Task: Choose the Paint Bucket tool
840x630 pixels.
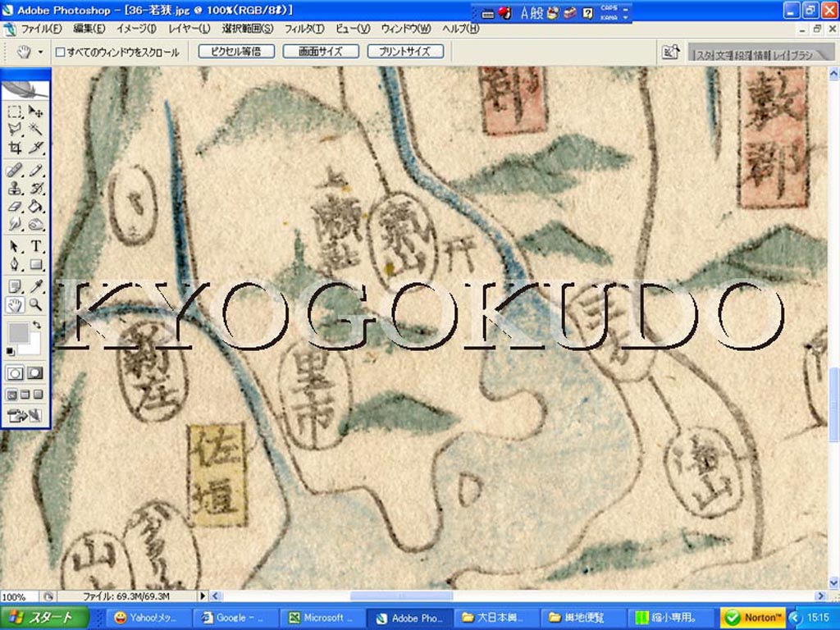Action: pos(35,206)
